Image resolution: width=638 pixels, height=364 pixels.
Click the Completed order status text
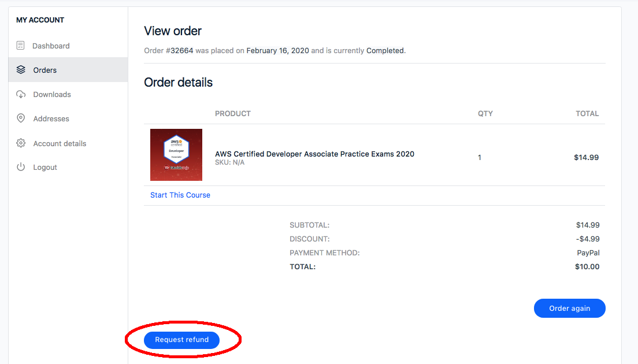click(385, 51)
